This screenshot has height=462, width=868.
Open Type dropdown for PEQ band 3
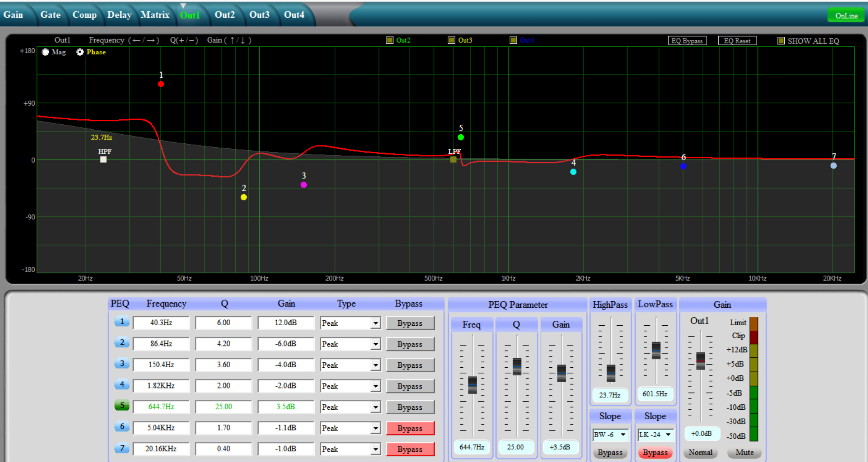(375, 365)
